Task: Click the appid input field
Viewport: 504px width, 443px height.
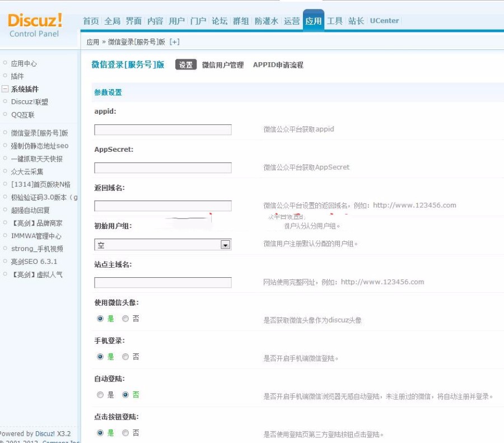Action: (x=162, y=129)
